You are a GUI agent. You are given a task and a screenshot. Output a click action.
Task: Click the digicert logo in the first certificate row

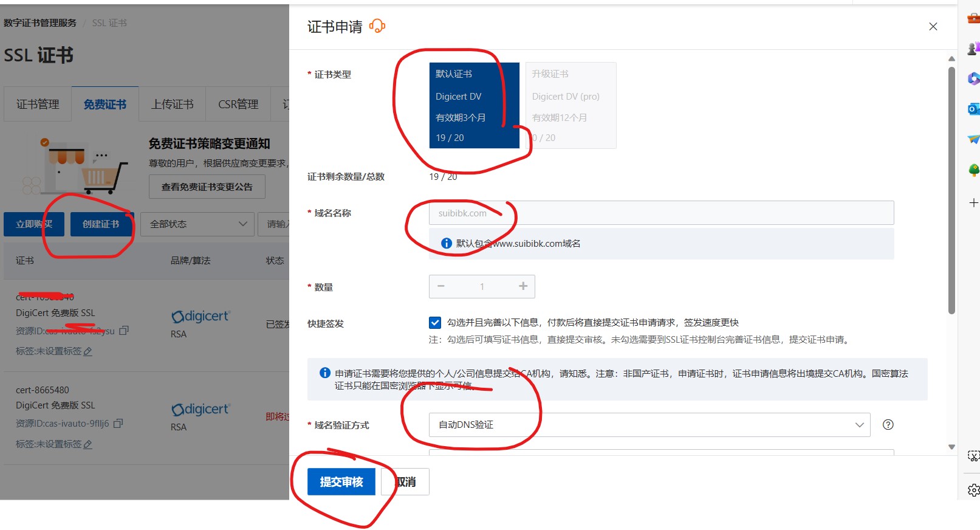[200, 316]
